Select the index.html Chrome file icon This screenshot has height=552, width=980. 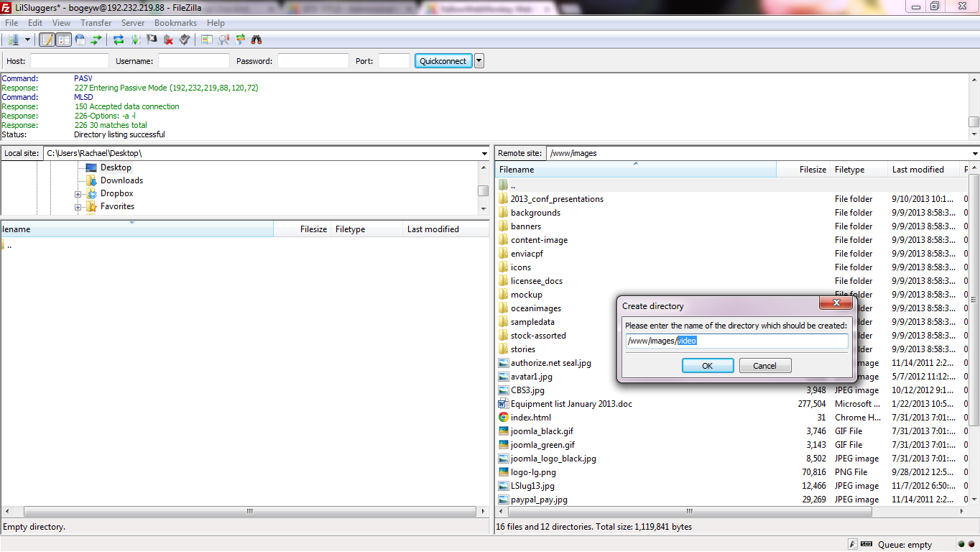coord(504,417)
